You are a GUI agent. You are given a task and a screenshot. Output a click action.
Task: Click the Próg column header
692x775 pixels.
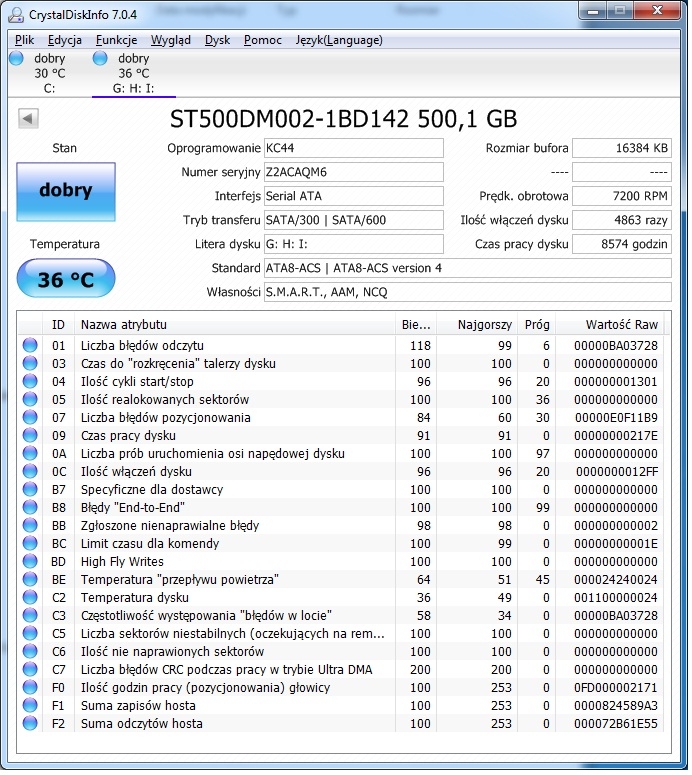(536, 325)
